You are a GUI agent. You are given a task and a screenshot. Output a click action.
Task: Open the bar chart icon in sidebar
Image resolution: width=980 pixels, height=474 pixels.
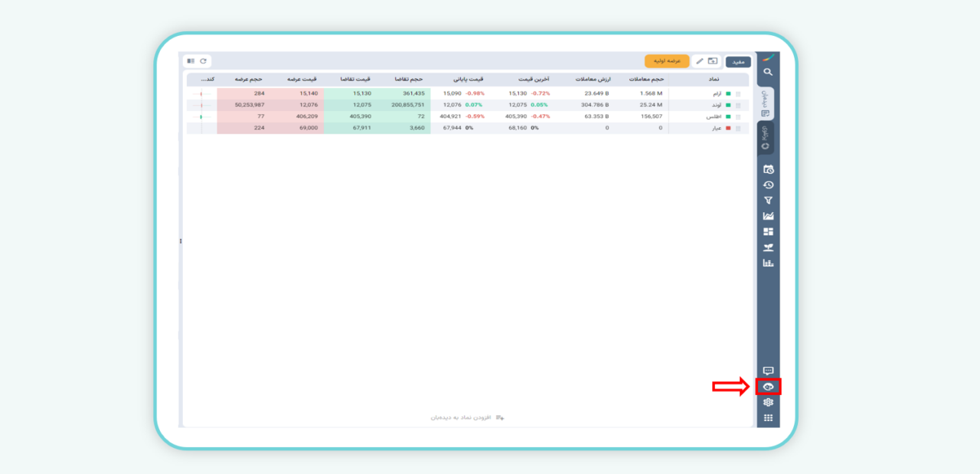point(768,263)
